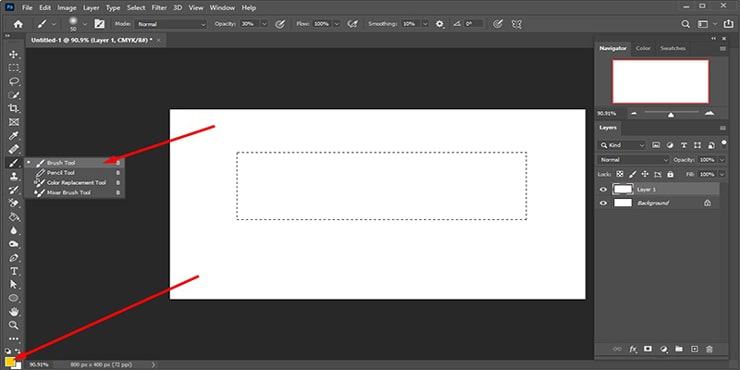Image resolution: width=740 pixels, height=370 pixels.
Task: Create a new adjustment layer
Action: click(x=664, y=349)
